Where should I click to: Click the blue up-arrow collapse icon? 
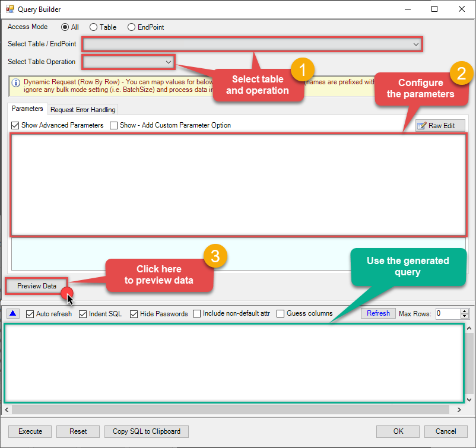click(x=14, y=313)
